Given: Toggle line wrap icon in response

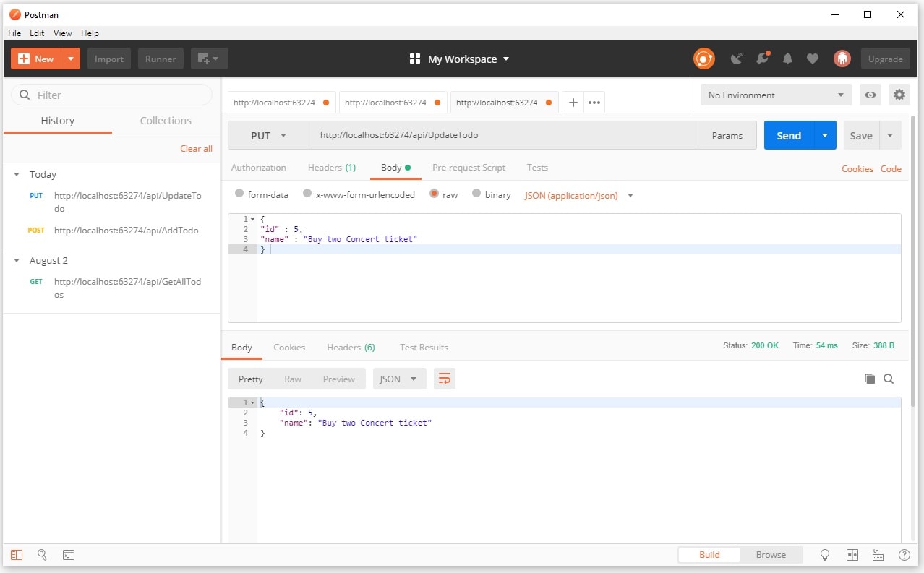Looking at the screenshot, I should point(444,379).
